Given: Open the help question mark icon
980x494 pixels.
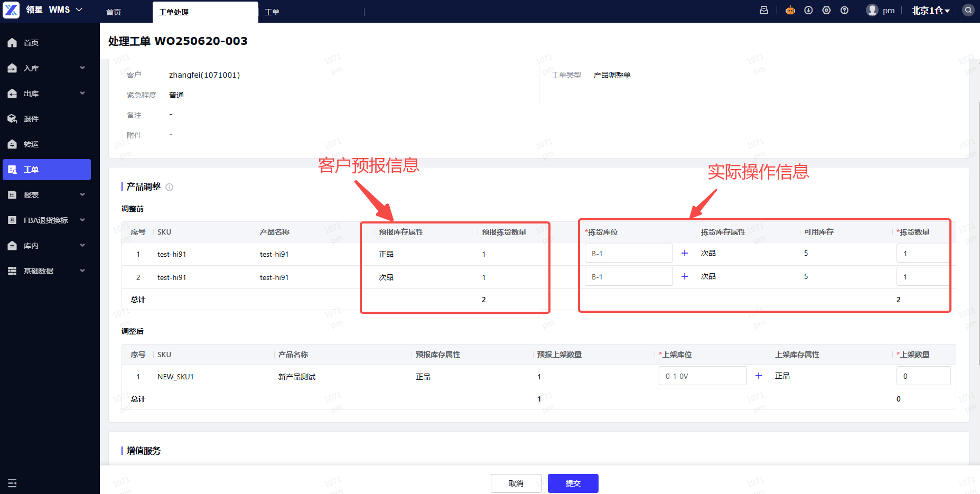Looking at the screenshot, I should (x=844, y=10).
